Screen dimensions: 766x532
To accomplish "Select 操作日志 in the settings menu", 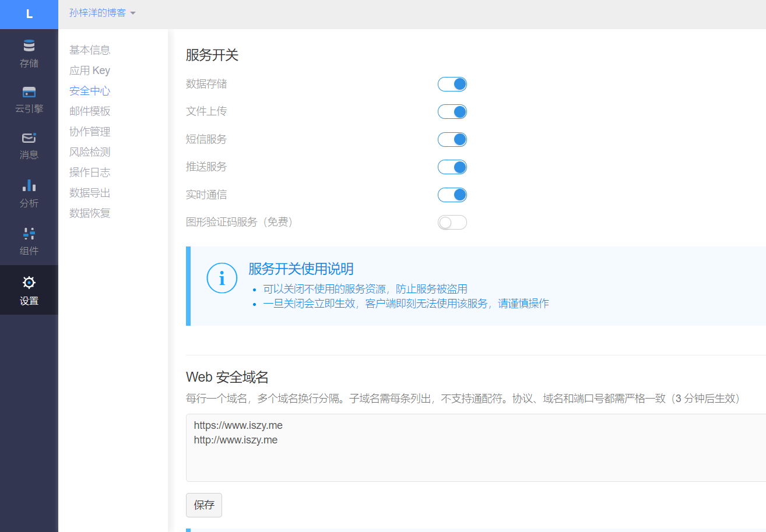I will click(90, 172).
